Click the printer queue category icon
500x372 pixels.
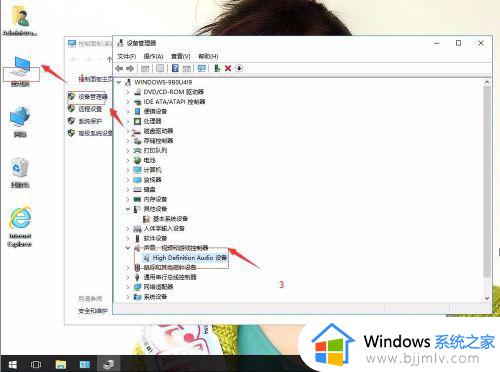pos(138,151)
